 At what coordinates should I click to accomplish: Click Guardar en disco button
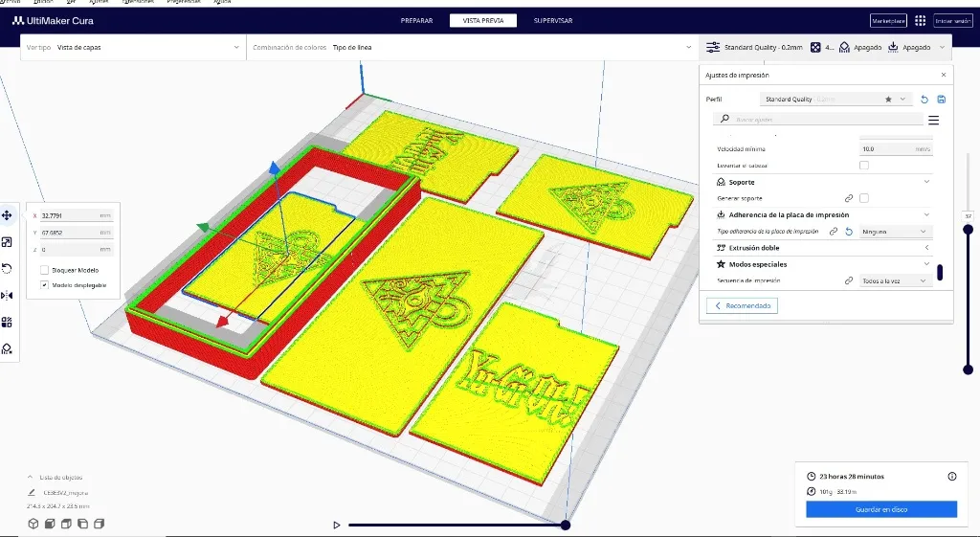(881, 509)
